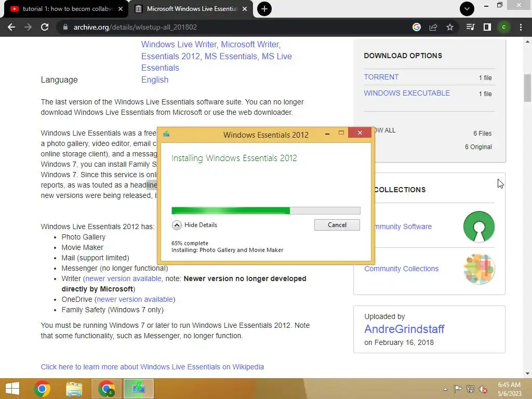Bookmark page with star icon

tap(450, 27)
